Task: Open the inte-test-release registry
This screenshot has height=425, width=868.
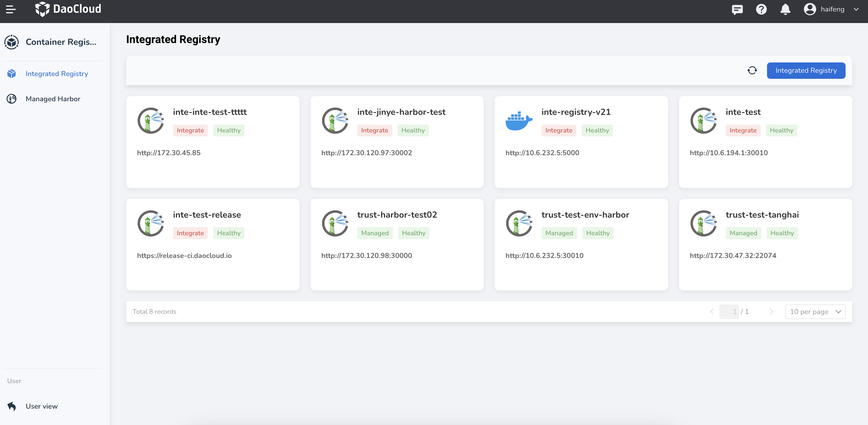Action: [207, 215]
